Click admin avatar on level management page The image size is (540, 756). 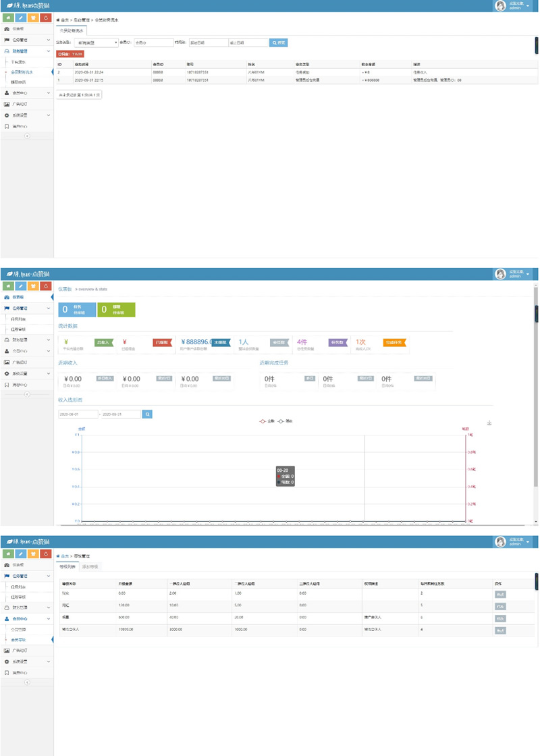[500, 542]
